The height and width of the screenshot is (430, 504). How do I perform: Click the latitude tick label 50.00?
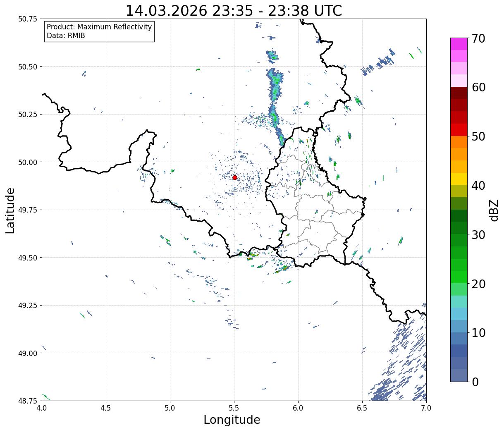(28, 162)
